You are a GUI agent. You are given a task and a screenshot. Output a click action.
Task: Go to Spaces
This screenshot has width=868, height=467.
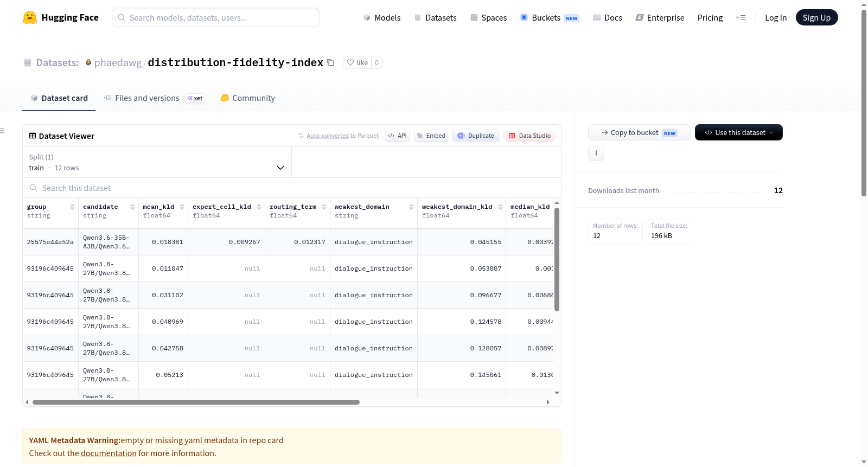tap(488, 18)
